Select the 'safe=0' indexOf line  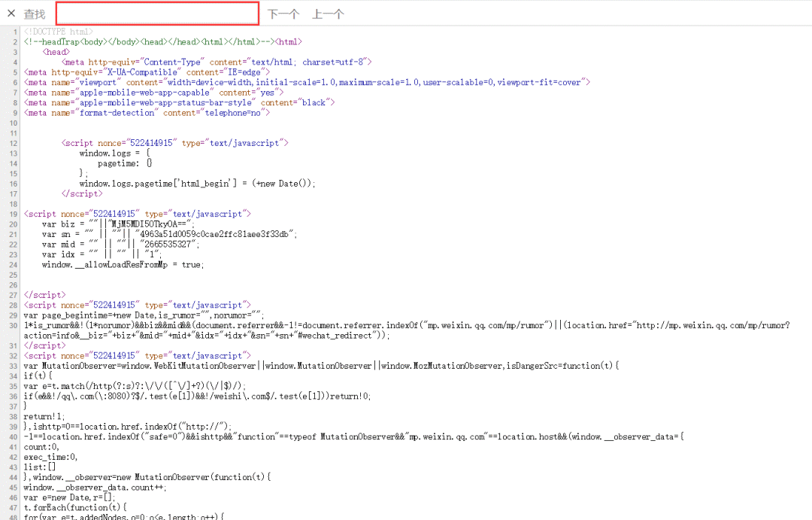pyautogui.click(x=353, y=436)
